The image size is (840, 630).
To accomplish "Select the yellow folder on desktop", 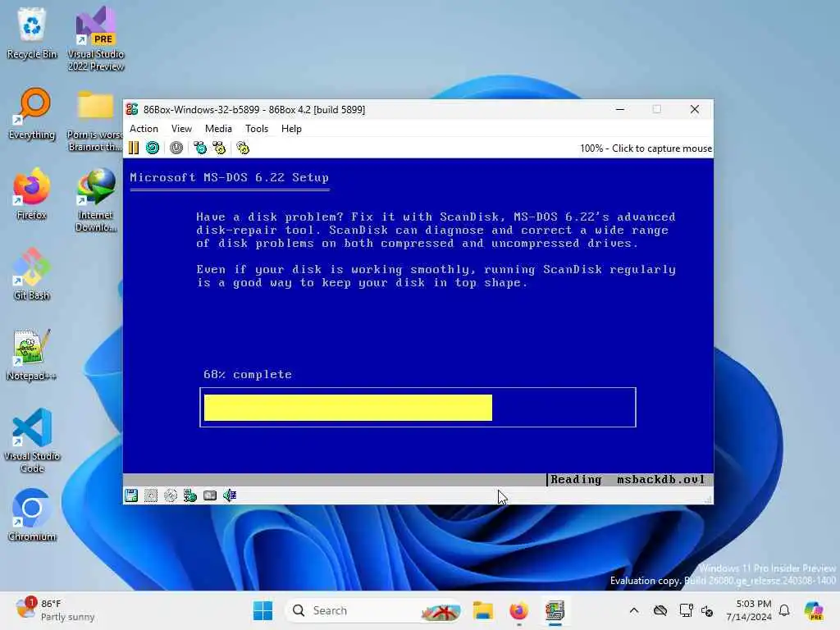I will coord(95,121).
